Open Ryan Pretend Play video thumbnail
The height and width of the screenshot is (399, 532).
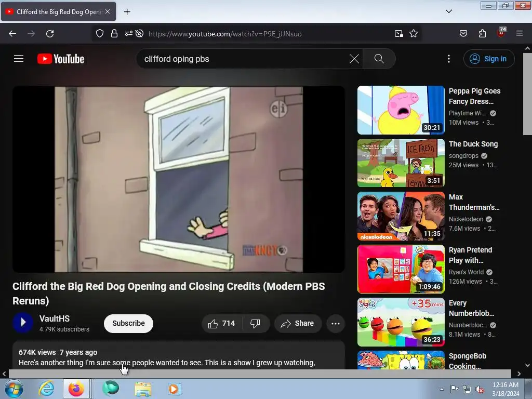[x=401, y=269]
